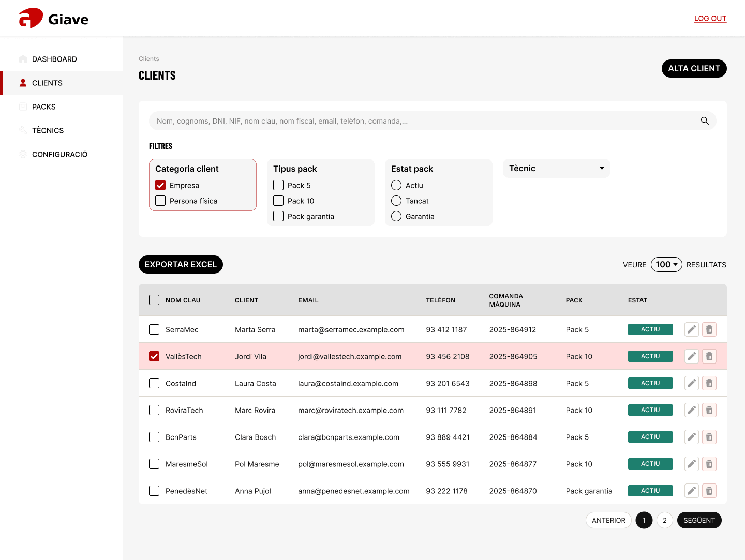745x560 pixels.
Task: Export the list with Exportar Excel
Action: 181,264
